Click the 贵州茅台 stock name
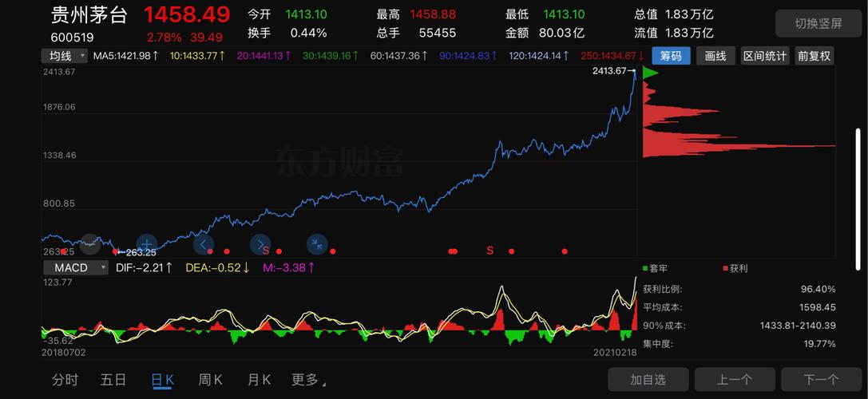This screenshot has width=868, height=399. (x=89, y=15)
